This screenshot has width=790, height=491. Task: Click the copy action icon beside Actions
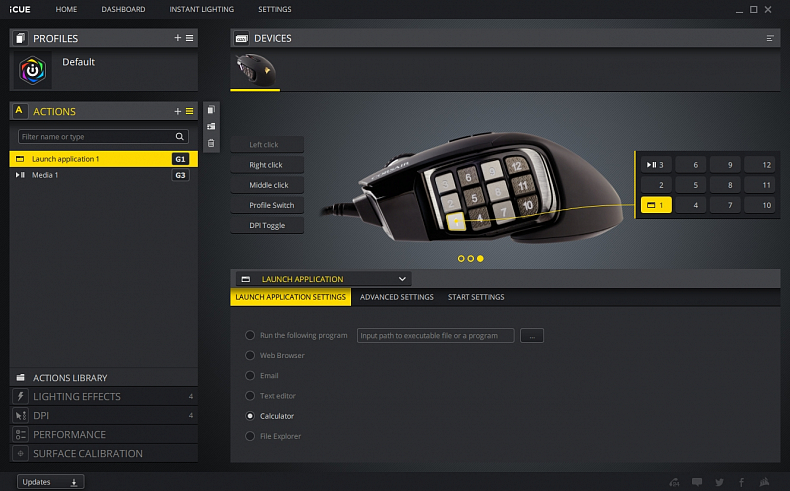tap(211, 110)
